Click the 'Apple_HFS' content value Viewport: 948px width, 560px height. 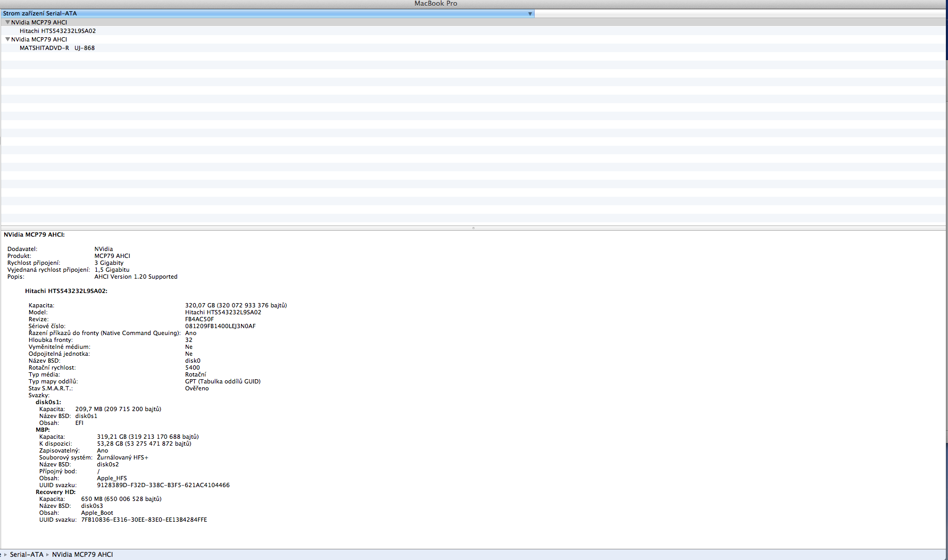tap(112, 478)
